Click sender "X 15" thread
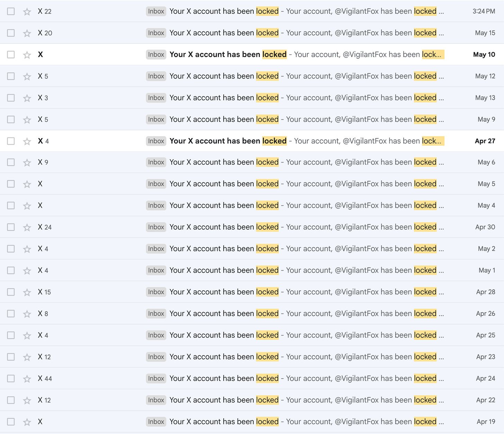504x434 pixels. pyautogui.click(x=44, y=292)
